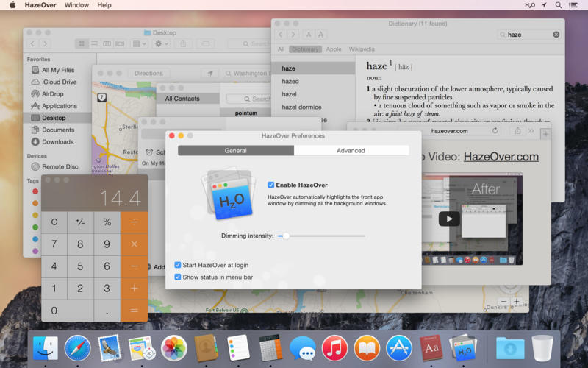588x368 pixels.
Task: Click the HazeOver H₂O menu bar status icon
Action: 530,5
